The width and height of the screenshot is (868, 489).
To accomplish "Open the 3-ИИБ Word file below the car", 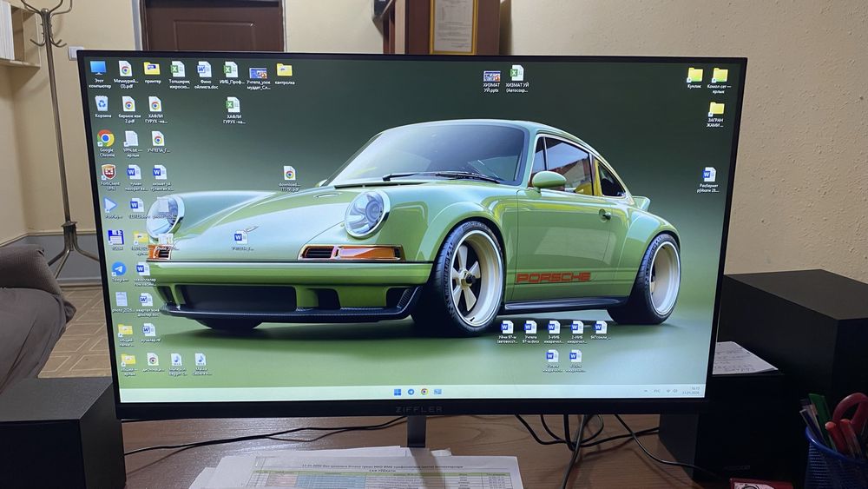I will (x=554, y=332).
